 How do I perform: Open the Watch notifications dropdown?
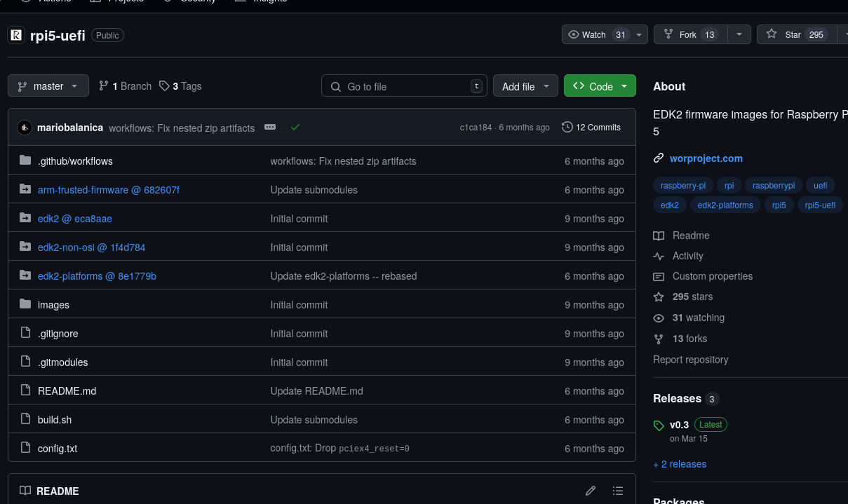click(605, 34)
